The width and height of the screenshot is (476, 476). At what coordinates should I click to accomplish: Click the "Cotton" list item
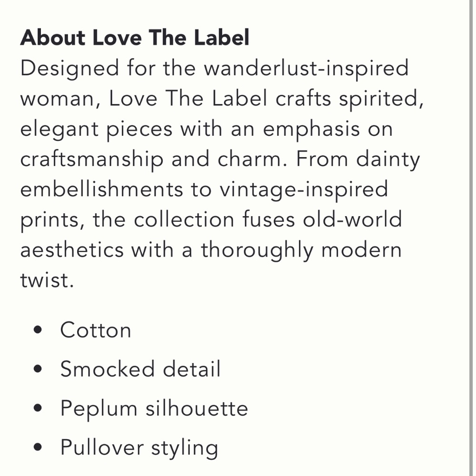click(x=95, y=330)
